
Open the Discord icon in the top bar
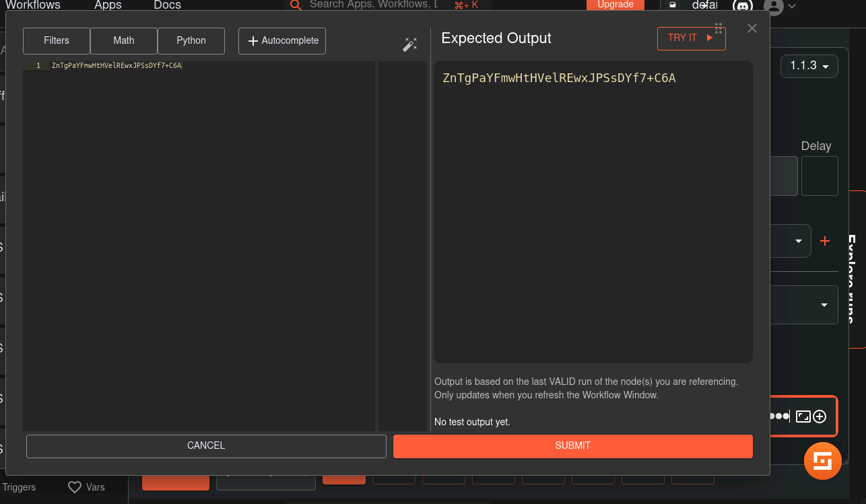pyautogui.click(x=742, y=6)
